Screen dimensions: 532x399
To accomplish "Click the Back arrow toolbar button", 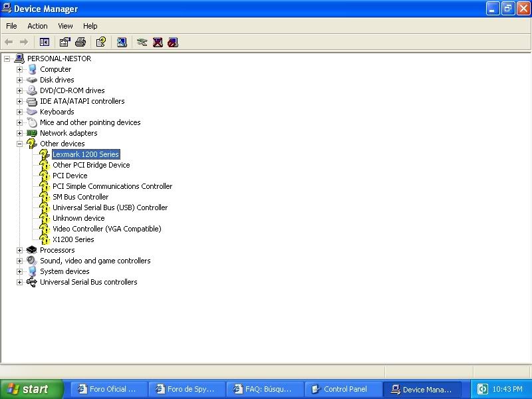I will [9, 42].
